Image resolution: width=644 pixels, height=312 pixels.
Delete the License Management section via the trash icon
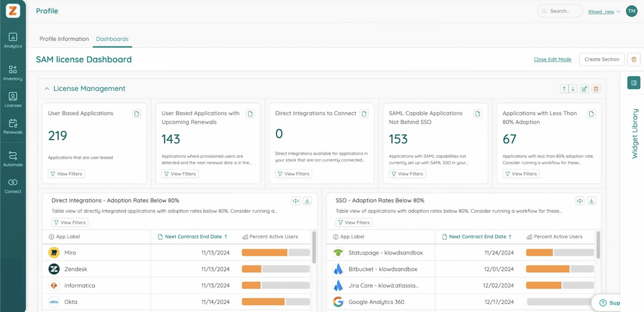[596, 88]
